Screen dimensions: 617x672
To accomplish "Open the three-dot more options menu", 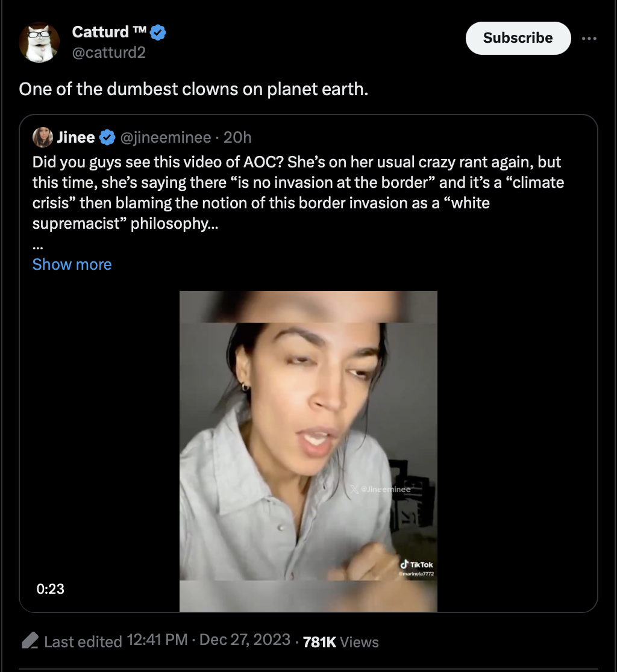I will (x=589, y=38).
